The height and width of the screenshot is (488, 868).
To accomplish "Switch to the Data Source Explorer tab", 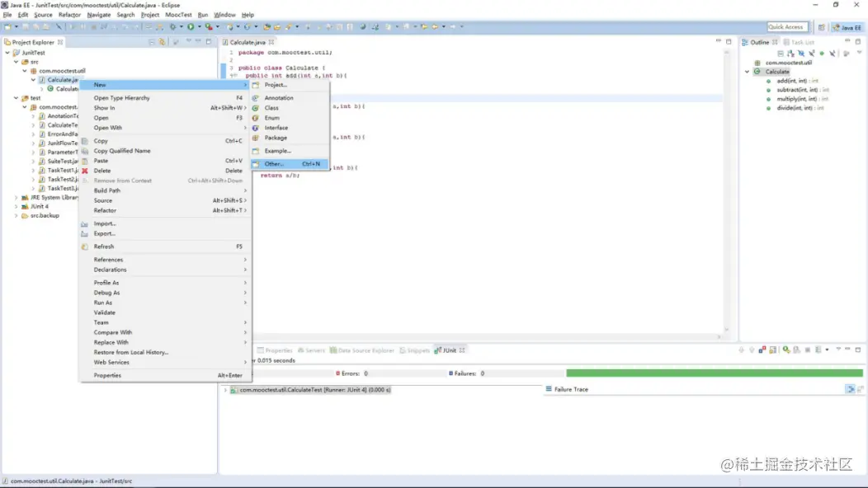I will point(362,350).
